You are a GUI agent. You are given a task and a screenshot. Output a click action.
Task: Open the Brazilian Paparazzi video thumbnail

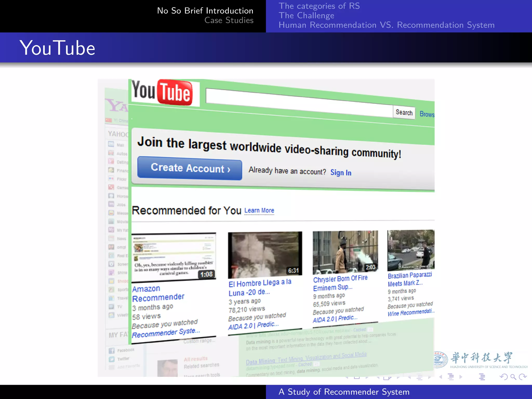(411, 250)
